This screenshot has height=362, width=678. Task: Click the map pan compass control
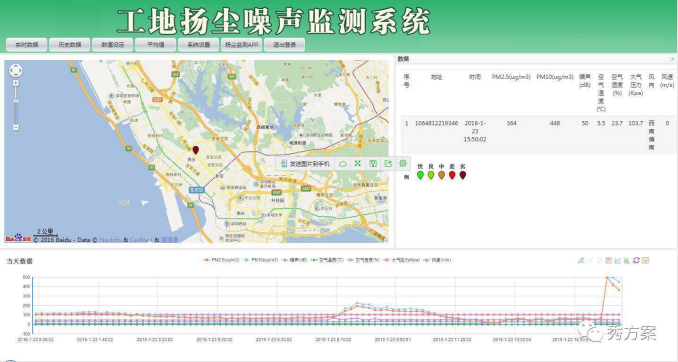coord(16,70)
